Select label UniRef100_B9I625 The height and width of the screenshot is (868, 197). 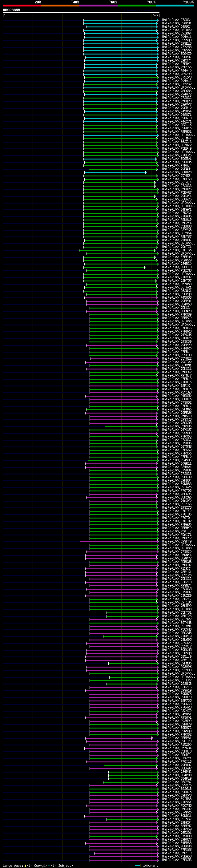click(176, 487)
